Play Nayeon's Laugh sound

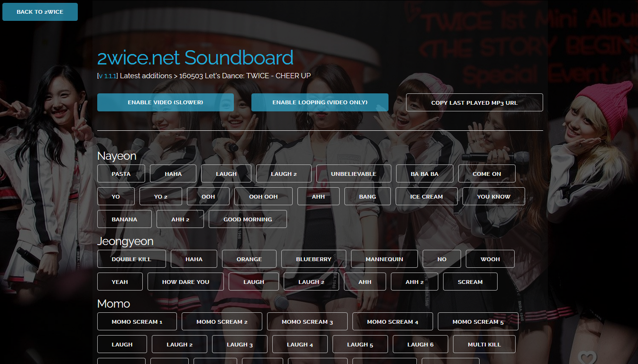pos(226,173)
